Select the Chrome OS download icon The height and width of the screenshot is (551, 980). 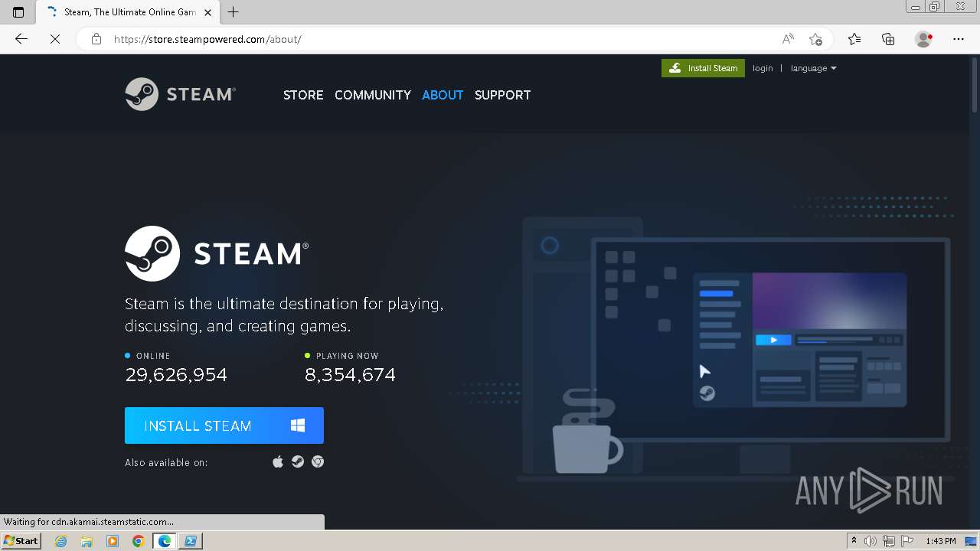point(318,461)
